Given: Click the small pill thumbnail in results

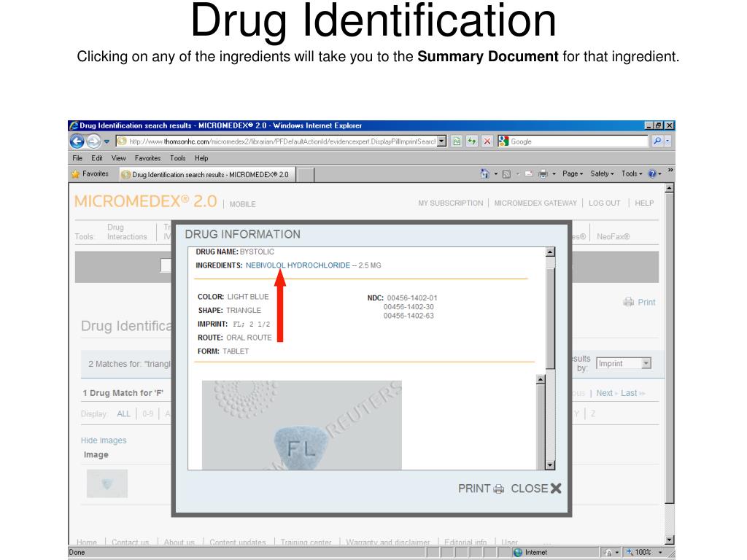Looking at the screenshot, I should [x=107, y=484].
